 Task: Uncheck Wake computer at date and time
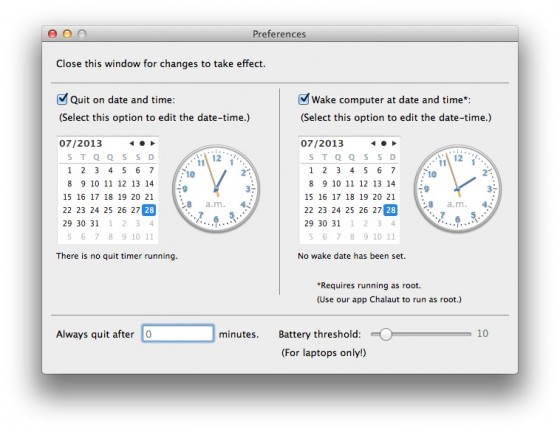tap(304, 99)
